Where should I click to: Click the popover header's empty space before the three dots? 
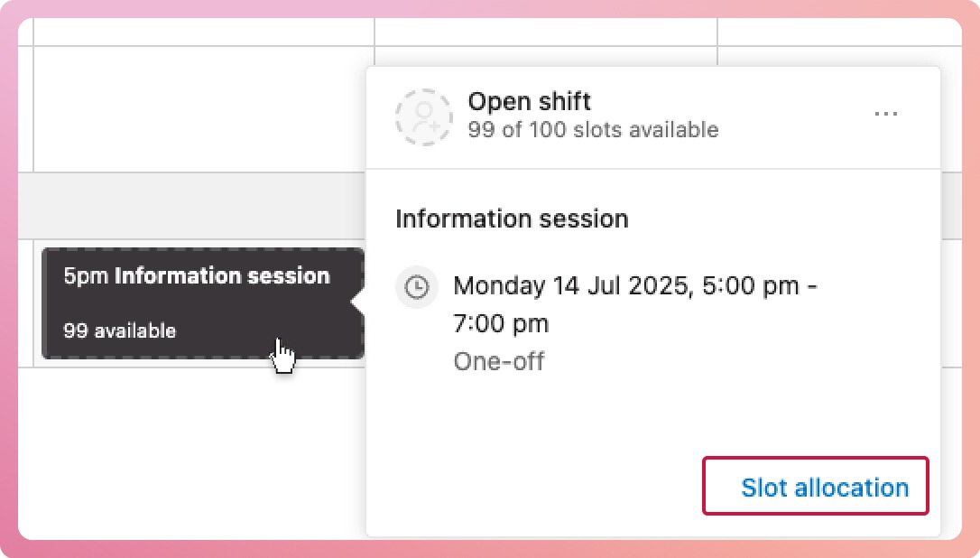click(794, 116)
